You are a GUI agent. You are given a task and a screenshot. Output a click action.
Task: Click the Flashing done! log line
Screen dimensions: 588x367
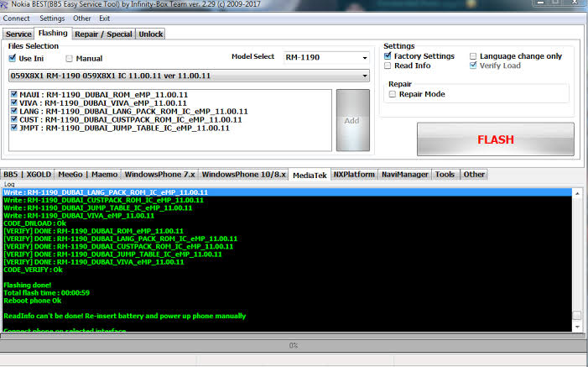click(x=28, y=285)
